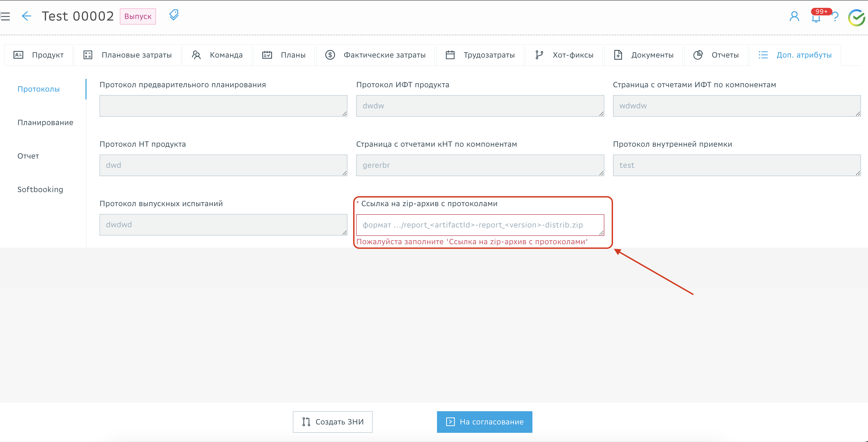This screenshot has height=442, width=868.
Task: Click the tag icon next to Выпуск
Action: click(x=174, y=15)
